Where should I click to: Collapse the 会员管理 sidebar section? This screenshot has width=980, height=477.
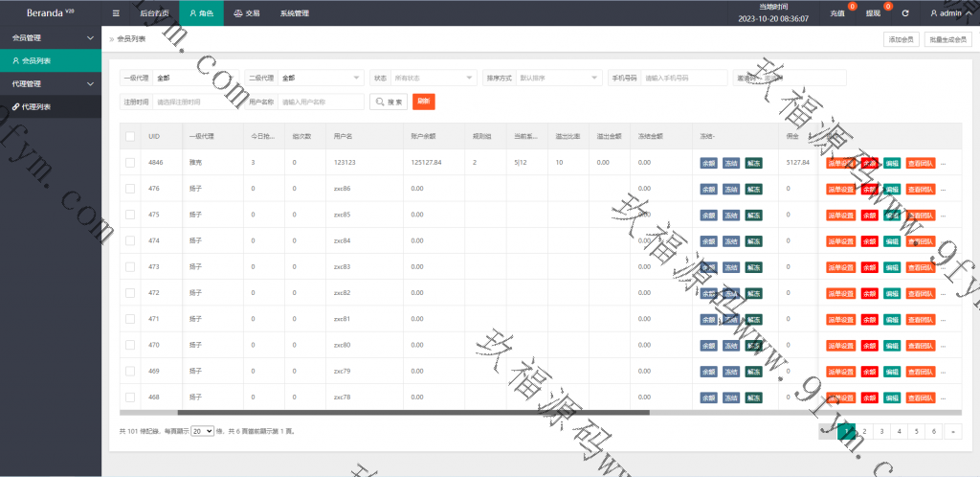[90, 37]
